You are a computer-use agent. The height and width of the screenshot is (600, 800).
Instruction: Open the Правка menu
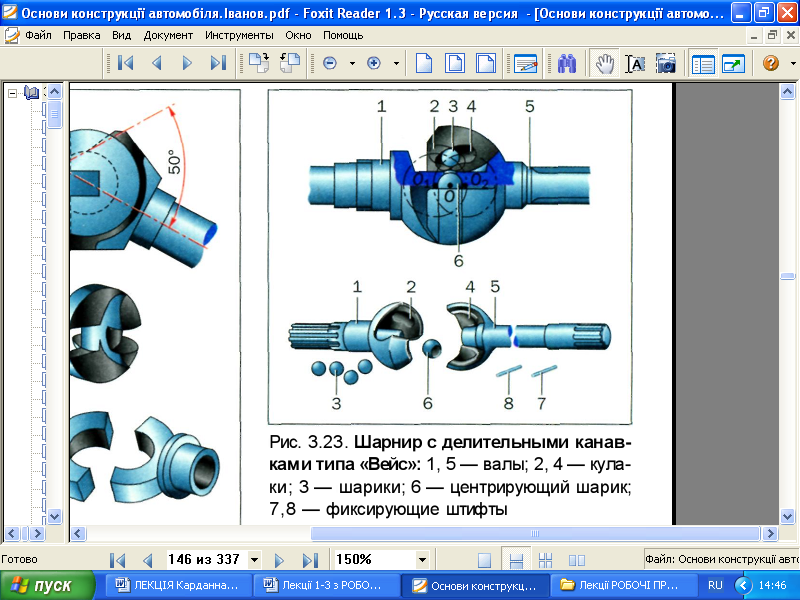tap(82, 35)
